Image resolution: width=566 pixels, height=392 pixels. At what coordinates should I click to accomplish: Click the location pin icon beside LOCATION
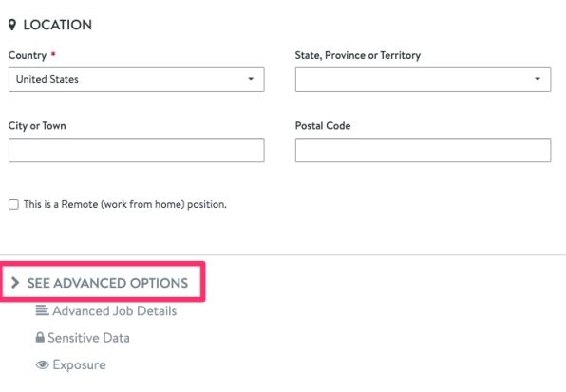[12, 25]
